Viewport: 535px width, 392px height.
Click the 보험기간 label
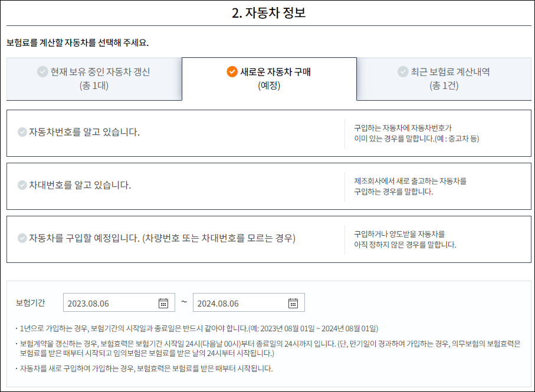click(30, 302)
